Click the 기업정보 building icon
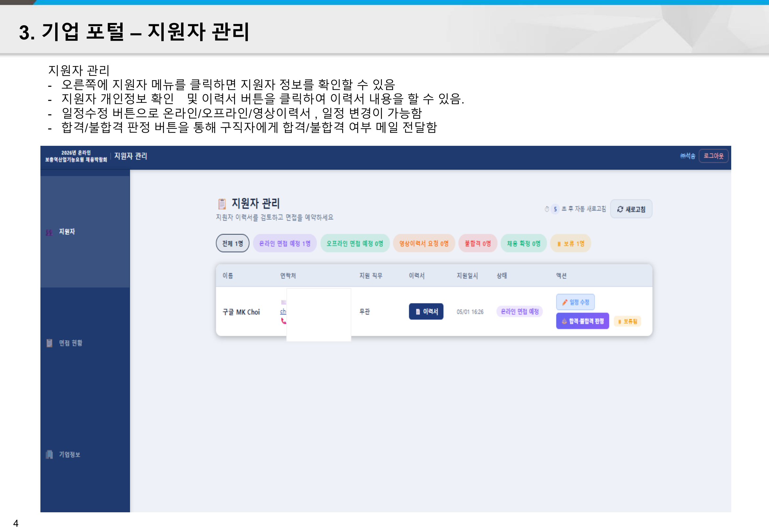Viewport: 769px width, 532px height. coord(49,454)
